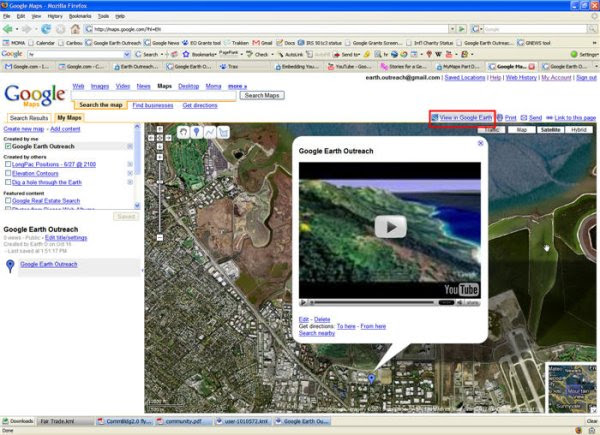600x435 pixels.
Task: Check the LongPac Positions map checkbox
Action: [8, 164]
